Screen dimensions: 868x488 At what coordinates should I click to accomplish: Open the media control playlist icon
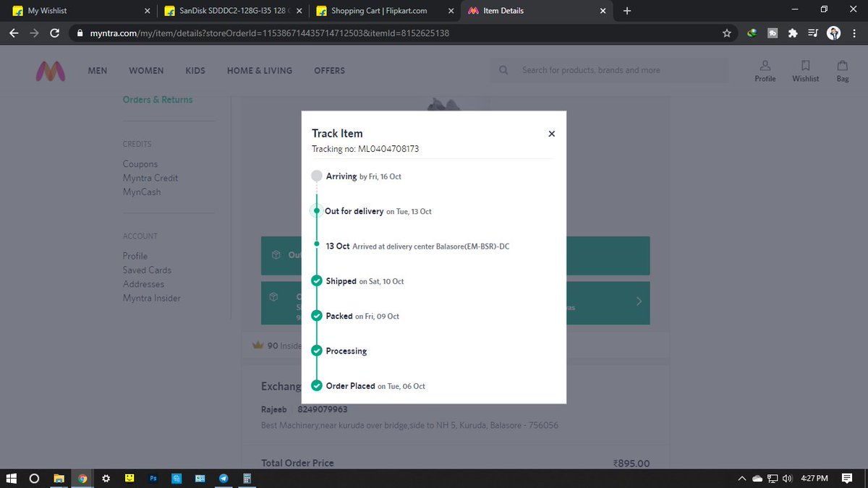pos(813,33)
